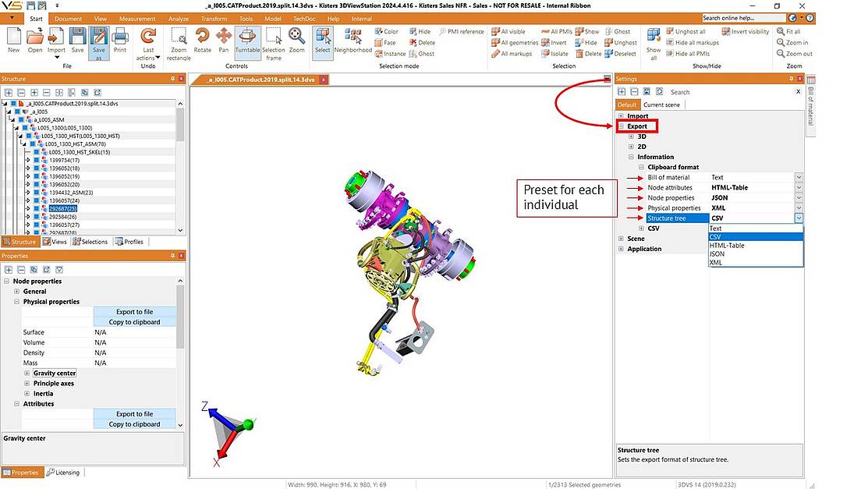Undo with the Last actions icon
This screenshot has width=868, height=489.
pos(148,37)
